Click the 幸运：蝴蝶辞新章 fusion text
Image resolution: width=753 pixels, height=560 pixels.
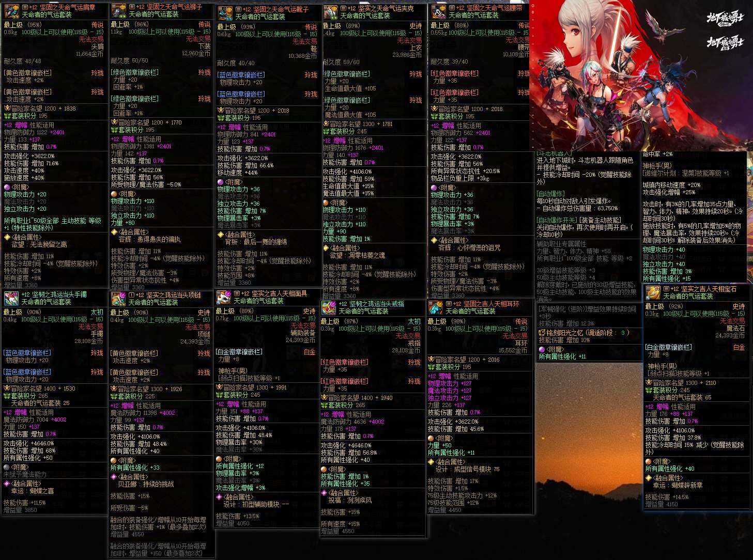click(x=678, y=486)
